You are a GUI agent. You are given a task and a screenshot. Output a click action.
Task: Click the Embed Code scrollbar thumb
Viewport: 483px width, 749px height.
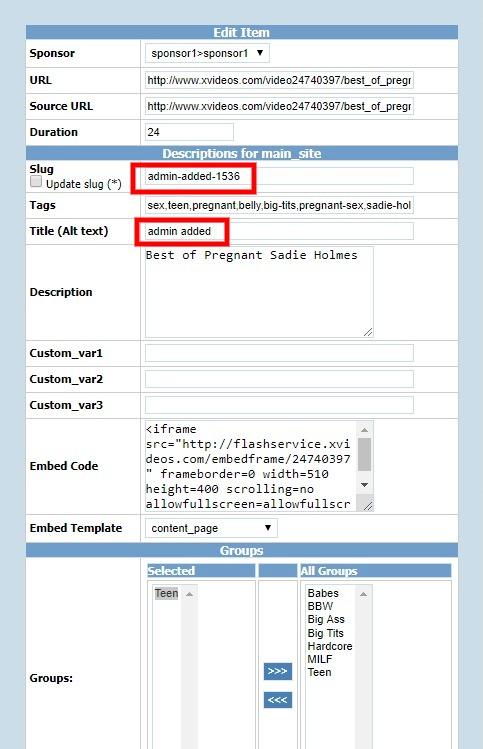(x=365, y=454)
